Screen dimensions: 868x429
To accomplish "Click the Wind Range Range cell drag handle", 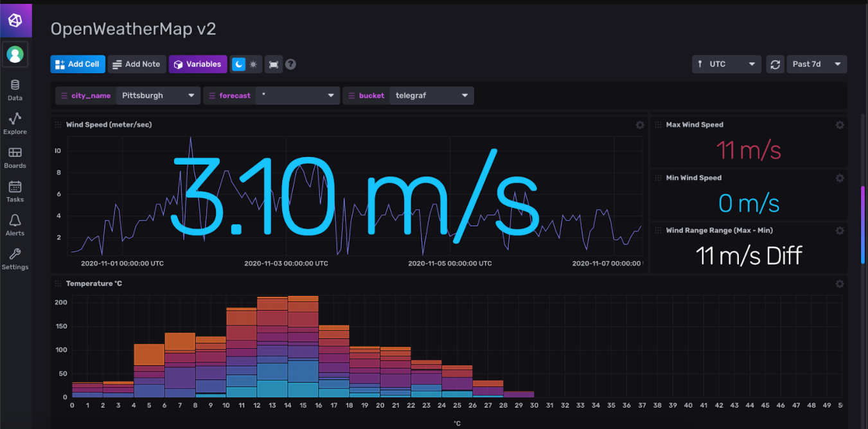I will (x=658, y=230).
